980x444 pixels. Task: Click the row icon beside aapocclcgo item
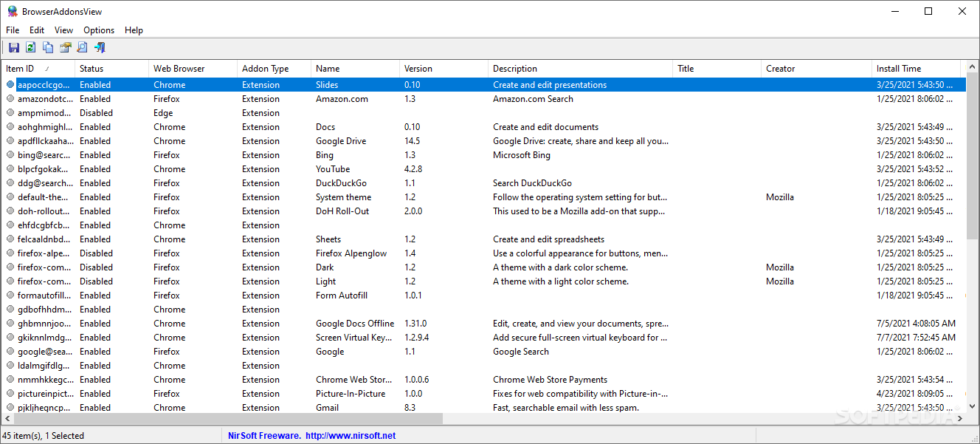click(10, 85)
